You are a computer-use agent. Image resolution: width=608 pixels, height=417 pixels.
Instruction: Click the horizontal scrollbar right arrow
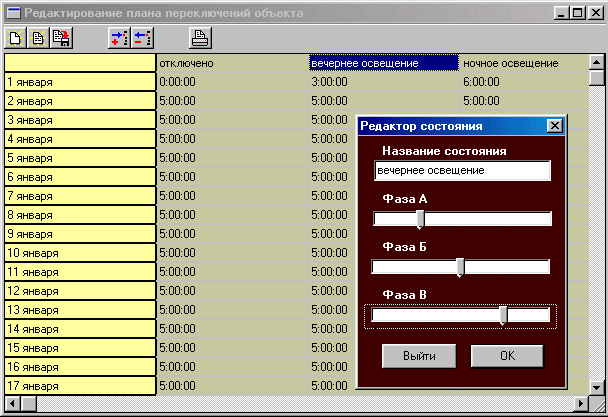click(x=581, y=403)
